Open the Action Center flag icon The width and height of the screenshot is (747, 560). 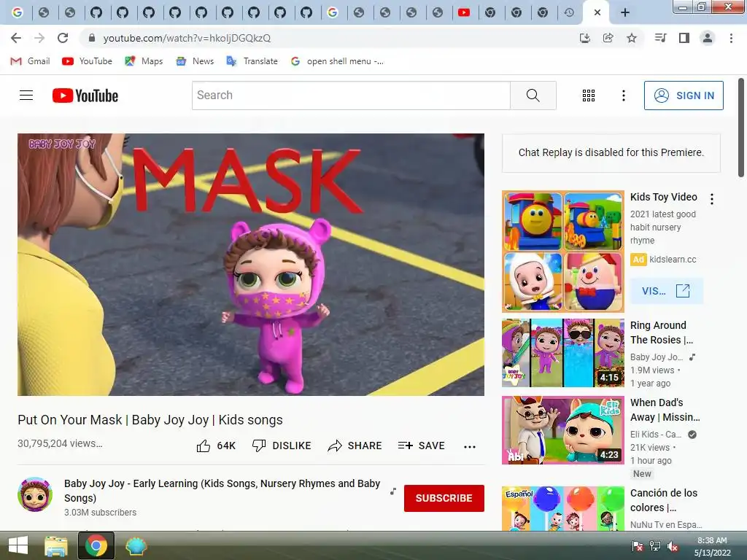pyautogui.click(x=637, y=546)
